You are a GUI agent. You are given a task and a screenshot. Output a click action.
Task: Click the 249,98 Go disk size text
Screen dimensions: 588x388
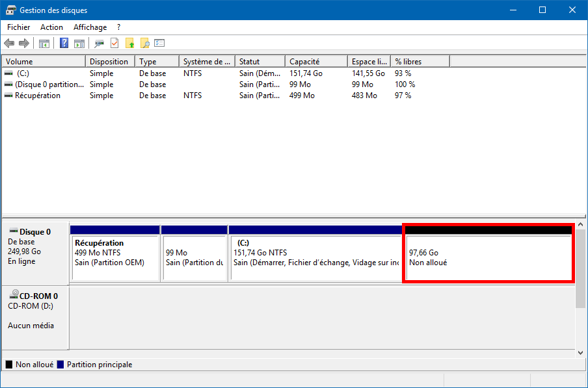pyautogui.click(x=24, y=252)
